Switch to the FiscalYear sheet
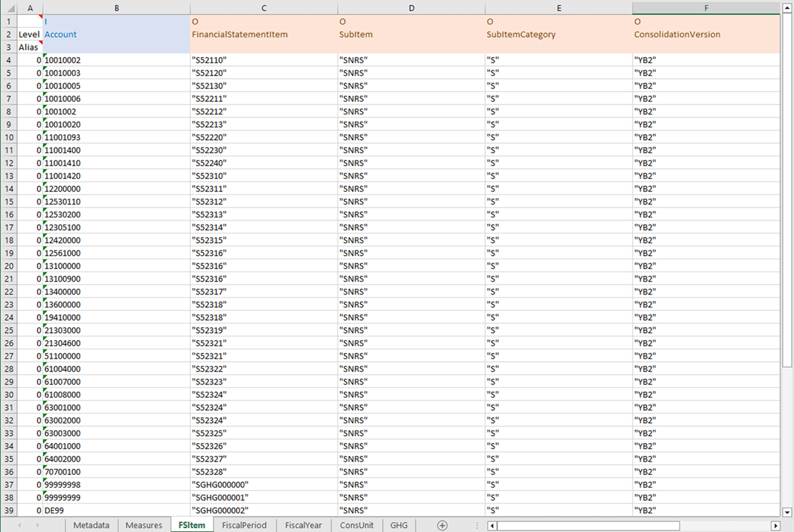The height and width of the screenshot is (532, 794). 303,525
